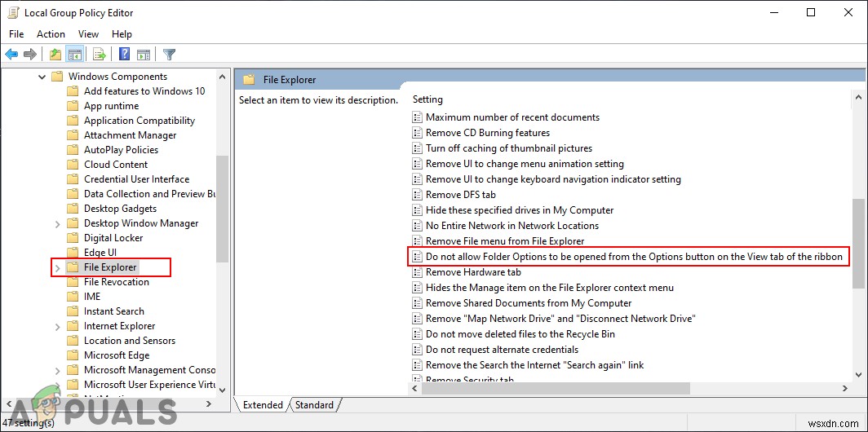
Task: Select the Location and Sensors folder
Action: click(x=130, y=341)
